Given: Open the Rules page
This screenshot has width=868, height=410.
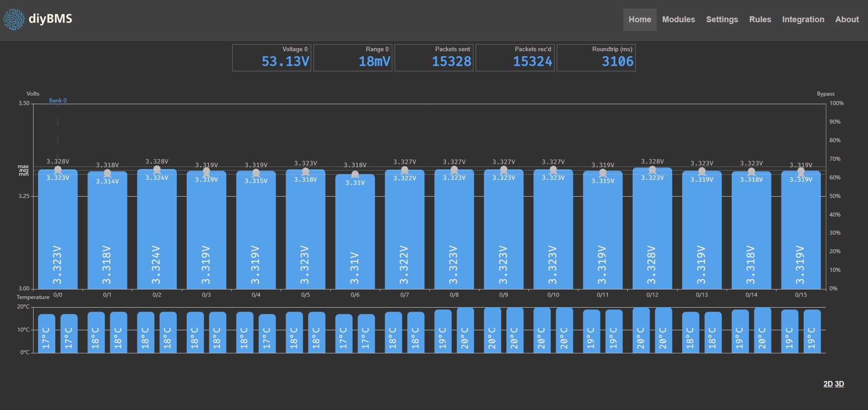Looking at the screenshot, I should click(x=760, y=19).
